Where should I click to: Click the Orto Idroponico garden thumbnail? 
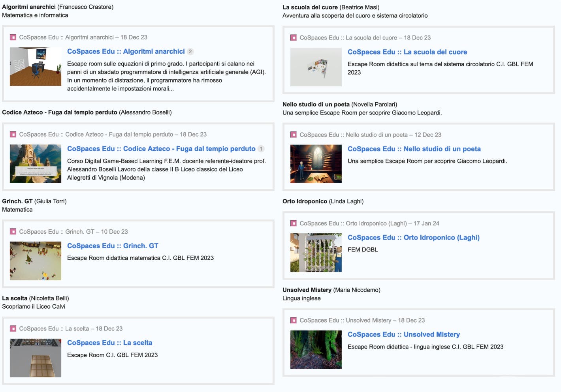pos(316,253)
